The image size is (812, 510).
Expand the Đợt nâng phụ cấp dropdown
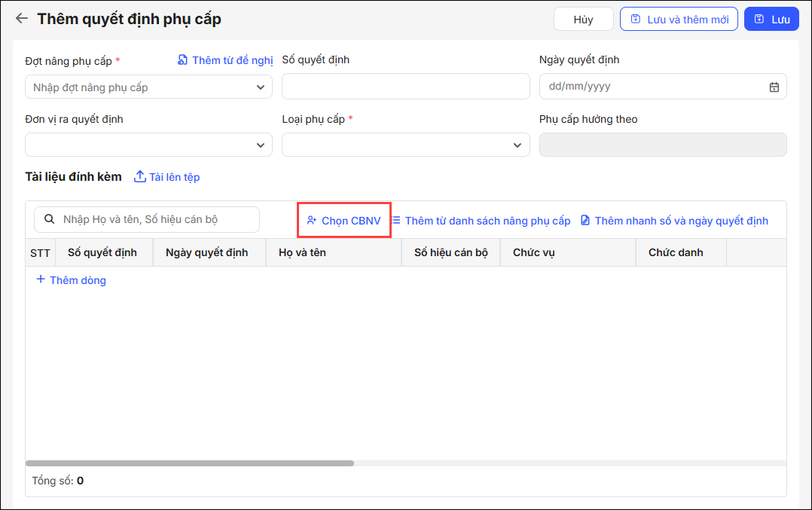coord(261,87)
